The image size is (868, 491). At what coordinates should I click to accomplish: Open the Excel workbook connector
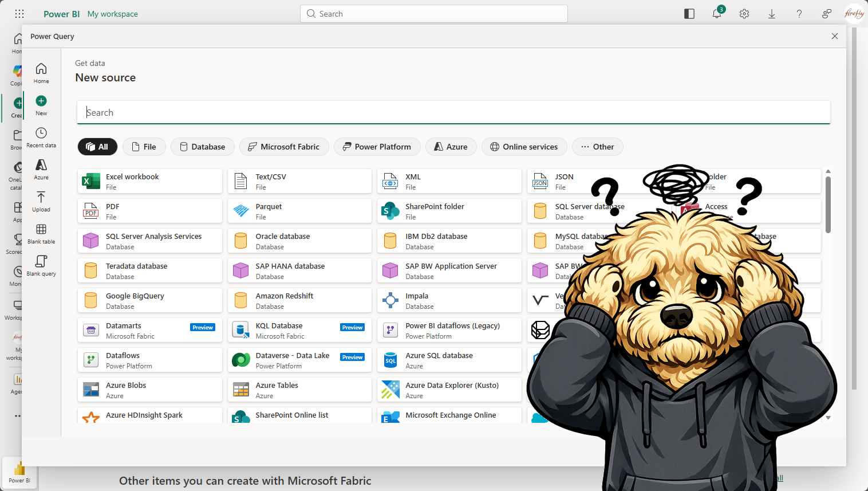coord(149,181)
